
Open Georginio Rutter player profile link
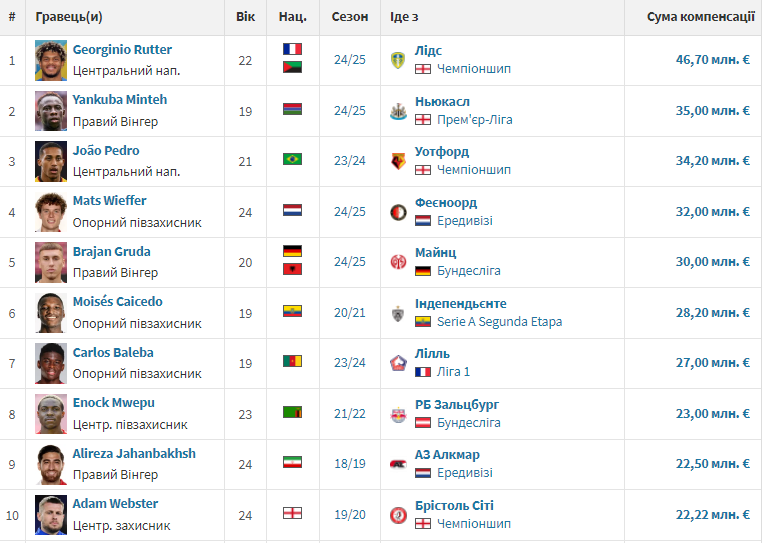click(122, 50)
